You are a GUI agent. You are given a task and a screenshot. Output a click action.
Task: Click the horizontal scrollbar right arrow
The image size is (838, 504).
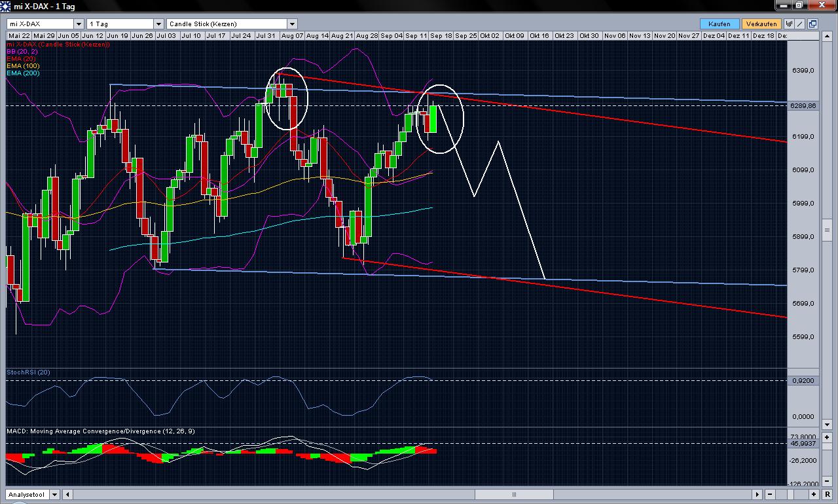[x=757, y=495]
